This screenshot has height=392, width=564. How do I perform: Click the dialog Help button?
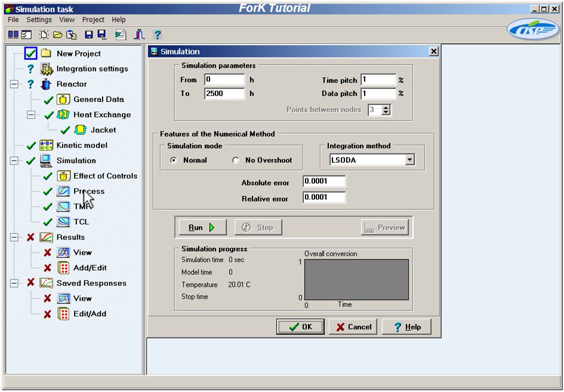[406, 327]
